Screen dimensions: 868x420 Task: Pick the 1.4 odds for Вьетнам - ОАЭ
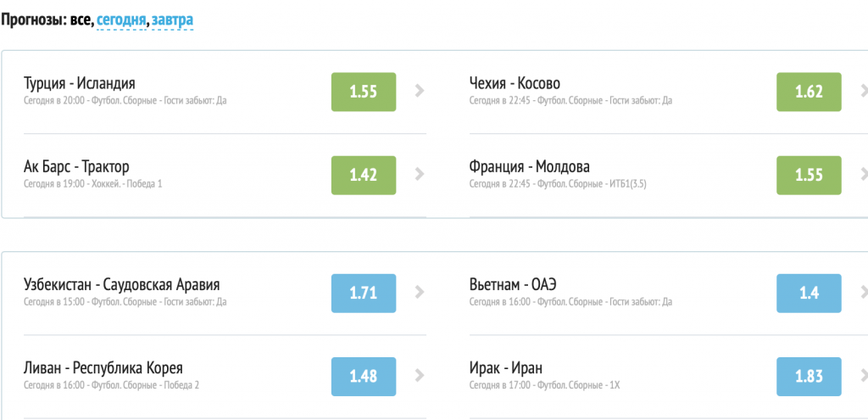(809, 293)
